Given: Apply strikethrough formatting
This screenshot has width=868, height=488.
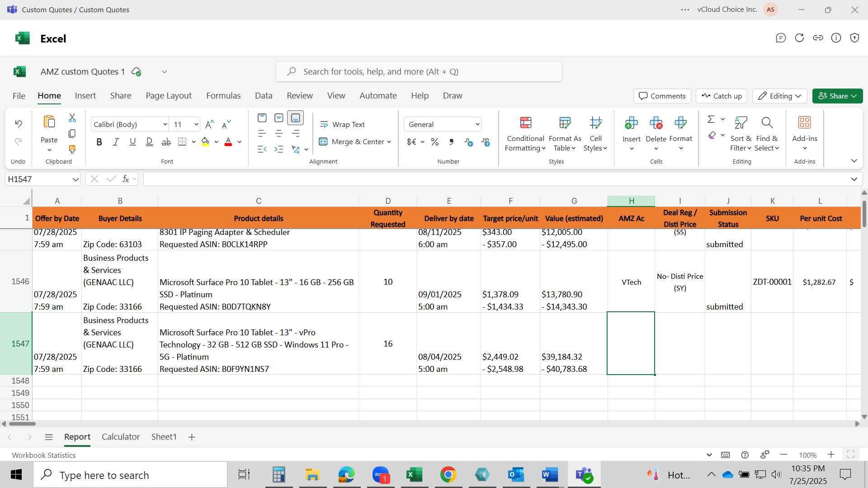Looking at the screenshot, I should tap(166, 142).
